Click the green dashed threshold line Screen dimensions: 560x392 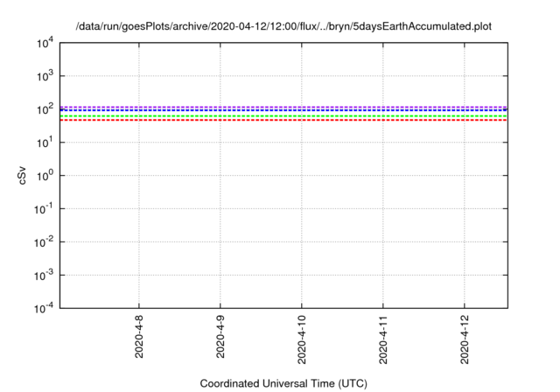tap(283, 116)
